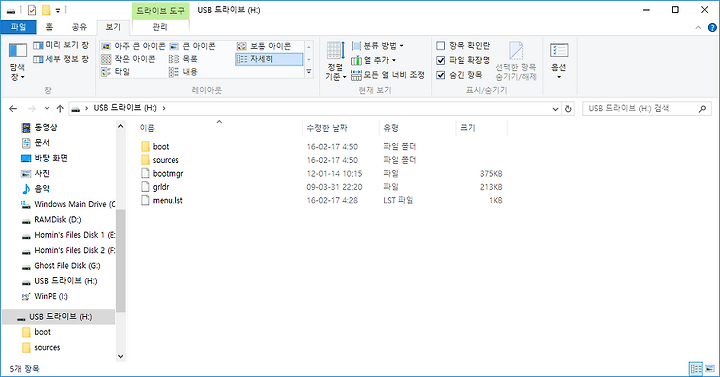Screen dimensions: 720x377
Task: Switch to details view in status bar
Action: click(x=696, y=369)
